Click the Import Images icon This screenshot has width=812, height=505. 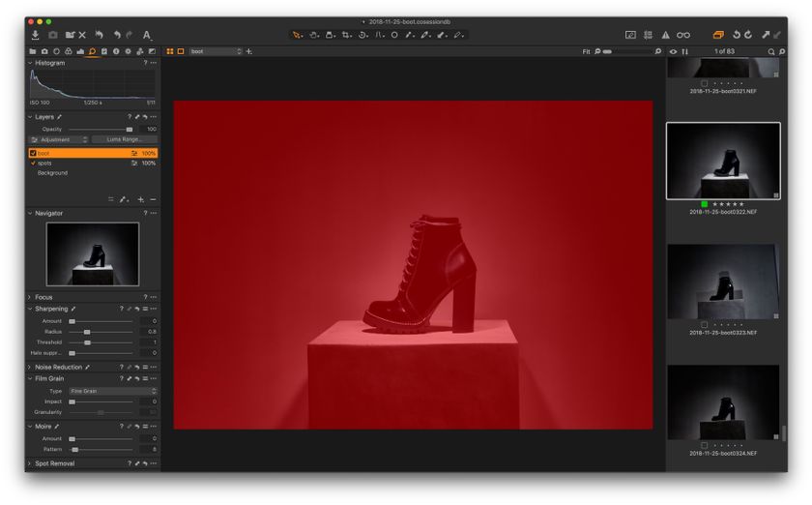point(35,35)
